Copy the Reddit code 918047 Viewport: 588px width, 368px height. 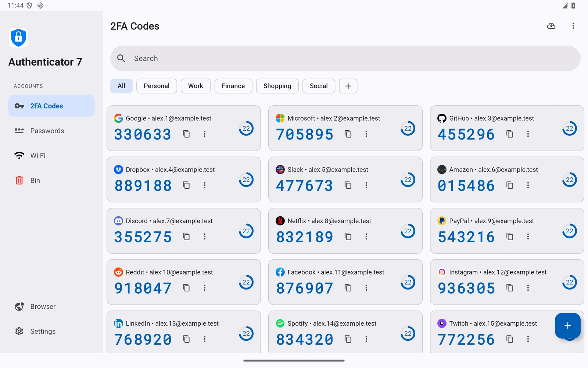(186, 288)
